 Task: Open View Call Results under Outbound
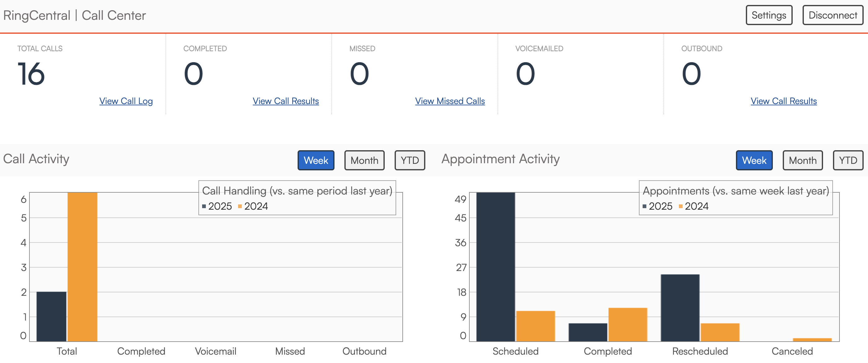783,101
